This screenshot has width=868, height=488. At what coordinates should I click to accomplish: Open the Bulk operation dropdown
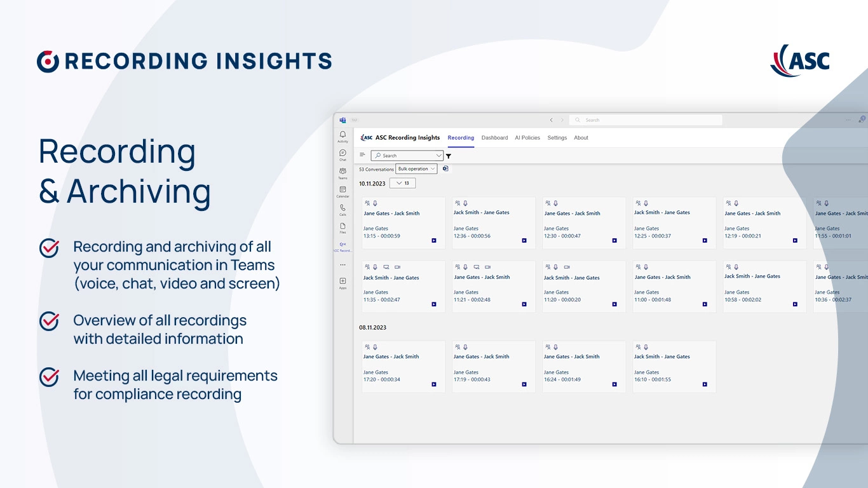click(416, 169)
